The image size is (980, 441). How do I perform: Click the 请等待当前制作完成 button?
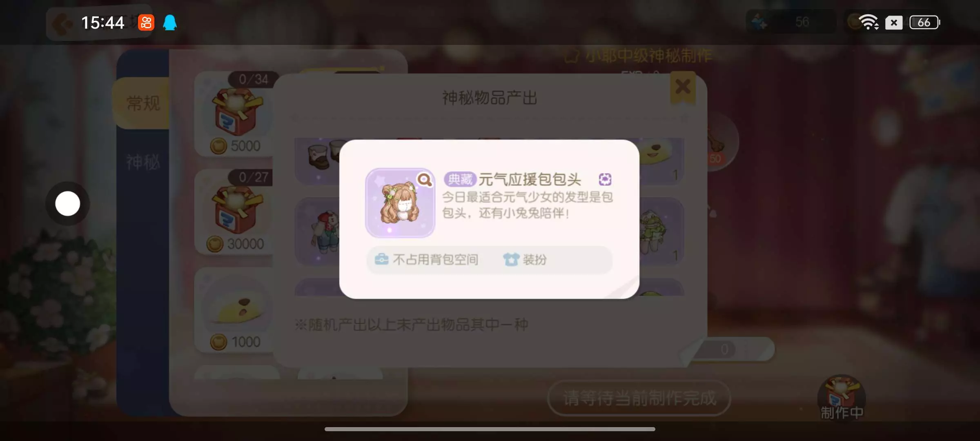click(x=639, y=398)
